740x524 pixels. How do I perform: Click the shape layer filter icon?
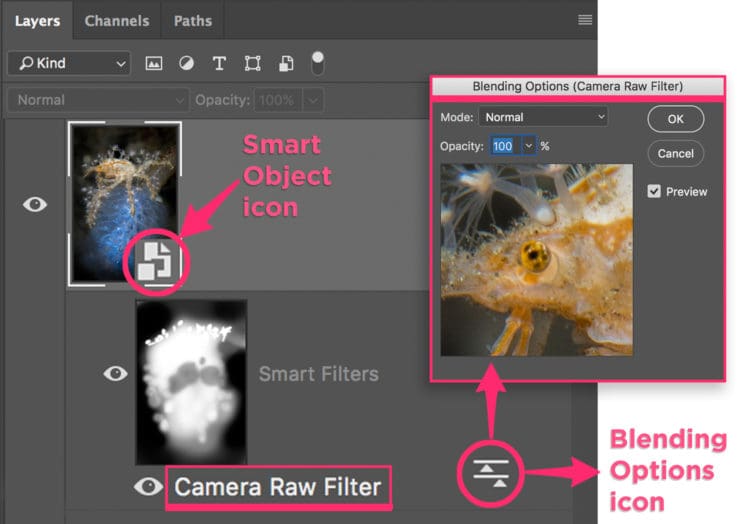[252, 63]
